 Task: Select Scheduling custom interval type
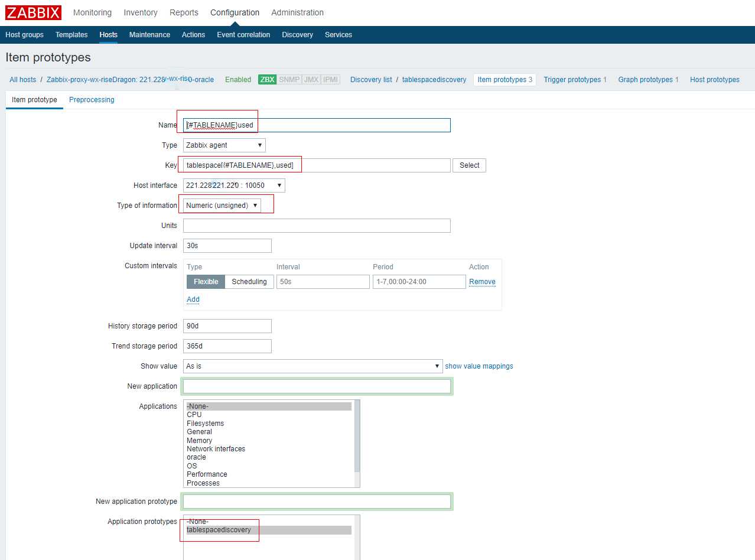pos(249,282)
